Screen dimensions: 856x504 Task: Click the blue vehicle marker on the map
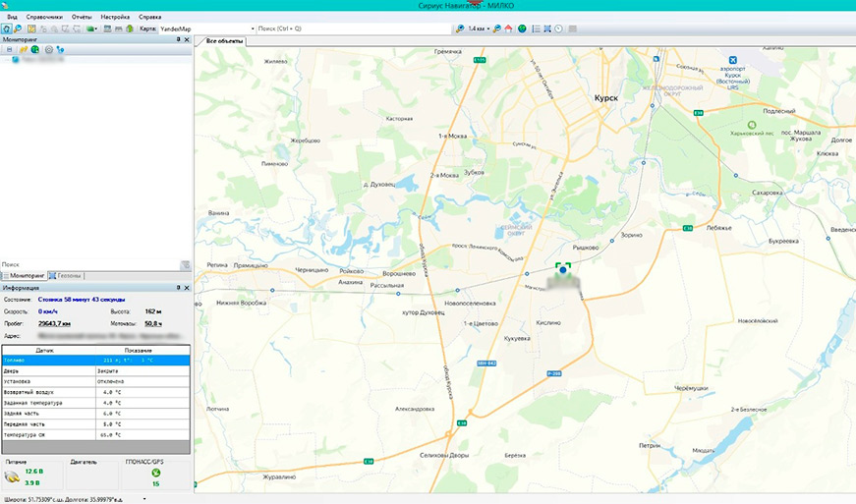point(563,269)
